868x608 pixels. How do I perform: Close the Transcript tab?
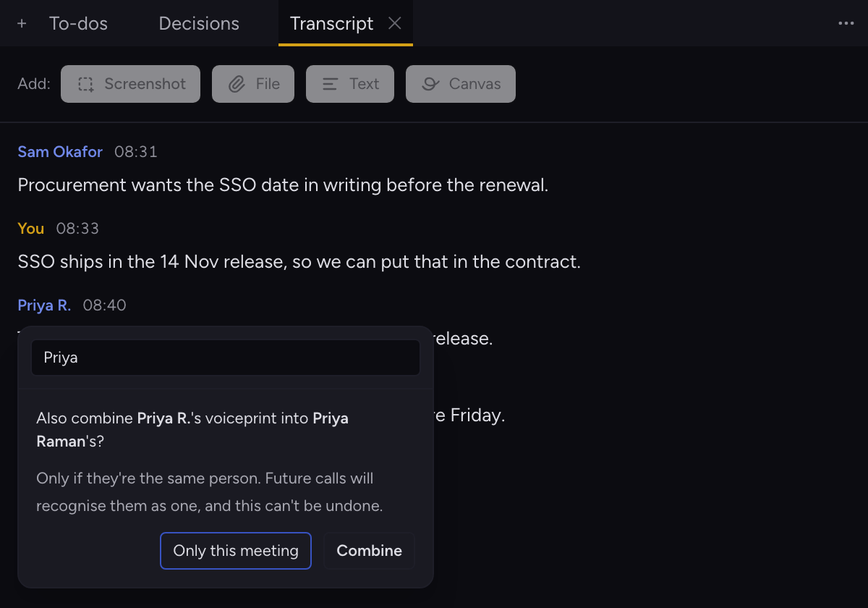395,23
